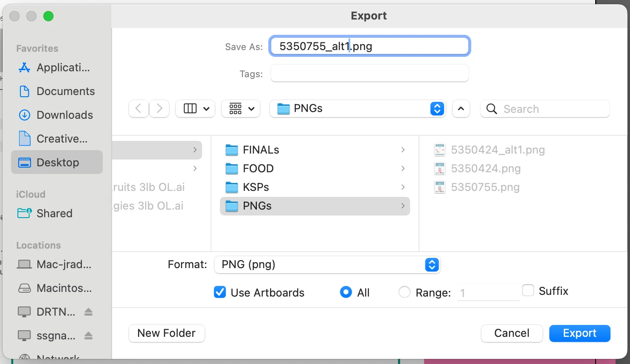
Task: Eject the ssgna volume
Action: 88,336
